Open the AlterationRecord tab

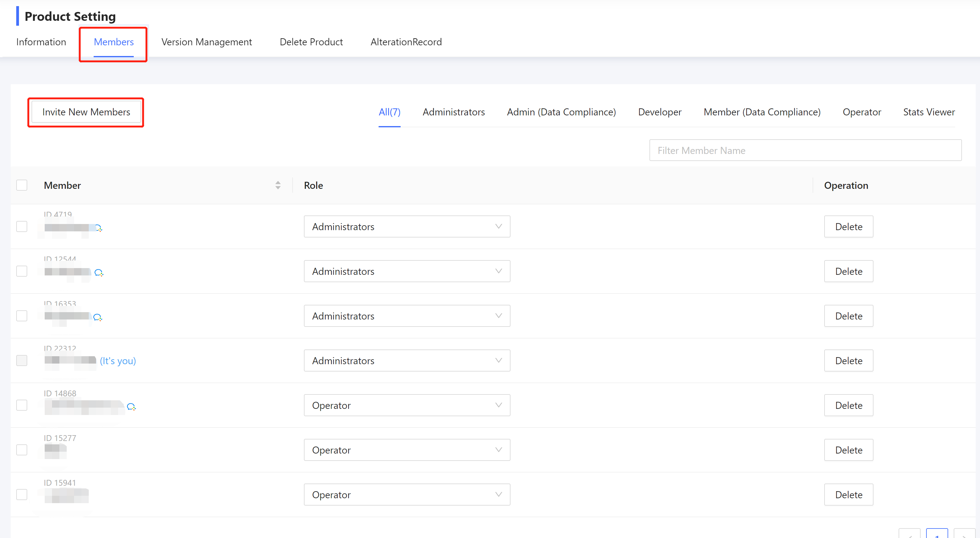406,42
